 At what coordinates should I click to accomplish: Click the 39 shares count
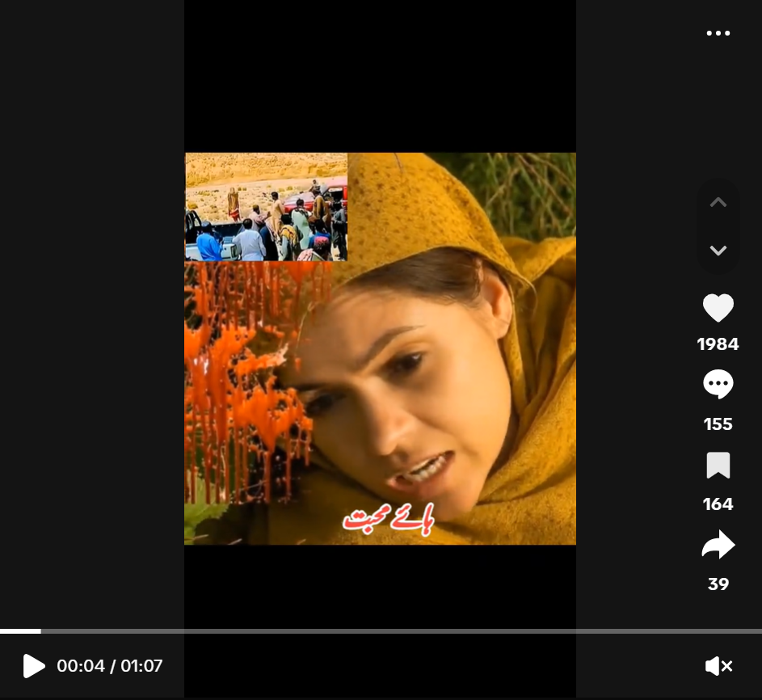(x=718, y=584)
